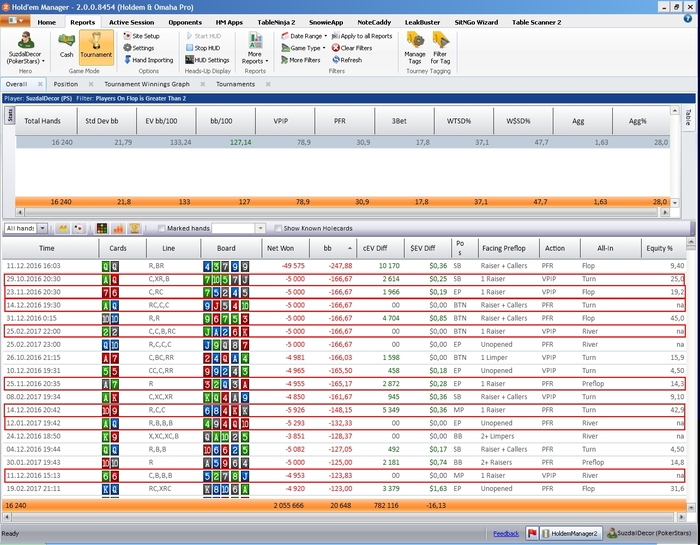The image size is (700, 545).
Task: Open Site Setup options
Action: tap(141, 36)
